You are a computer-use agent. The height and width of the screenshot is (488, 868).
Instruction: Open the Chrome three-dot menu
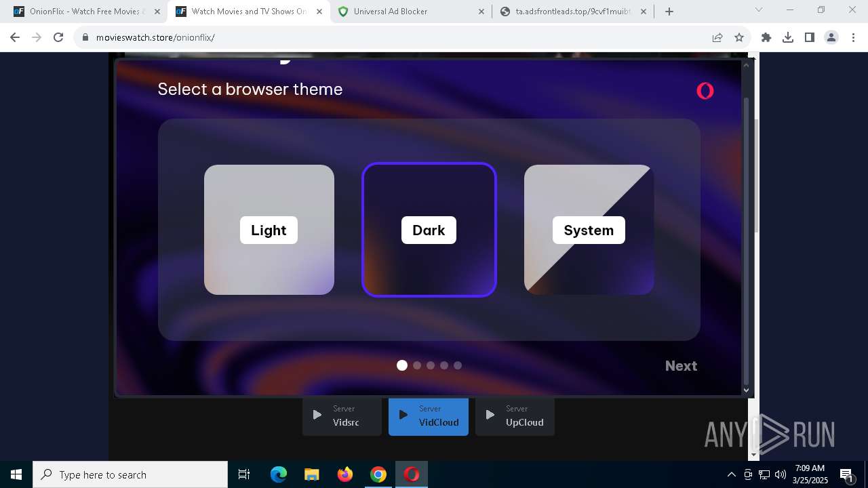tap(853, 37)
